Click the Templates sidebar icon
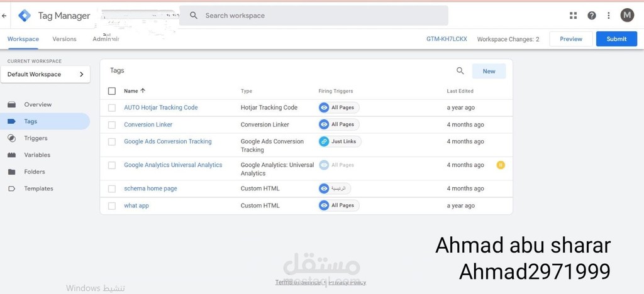This screenshot has height=294, width=644. point(11,188)
